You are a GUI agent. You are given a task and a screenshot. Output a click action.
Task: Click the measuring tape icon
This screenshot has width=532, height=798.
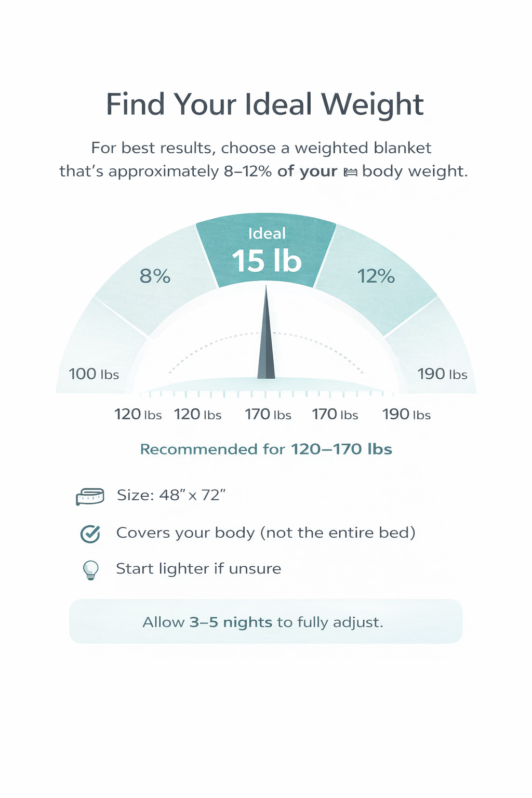coord(90,496)
